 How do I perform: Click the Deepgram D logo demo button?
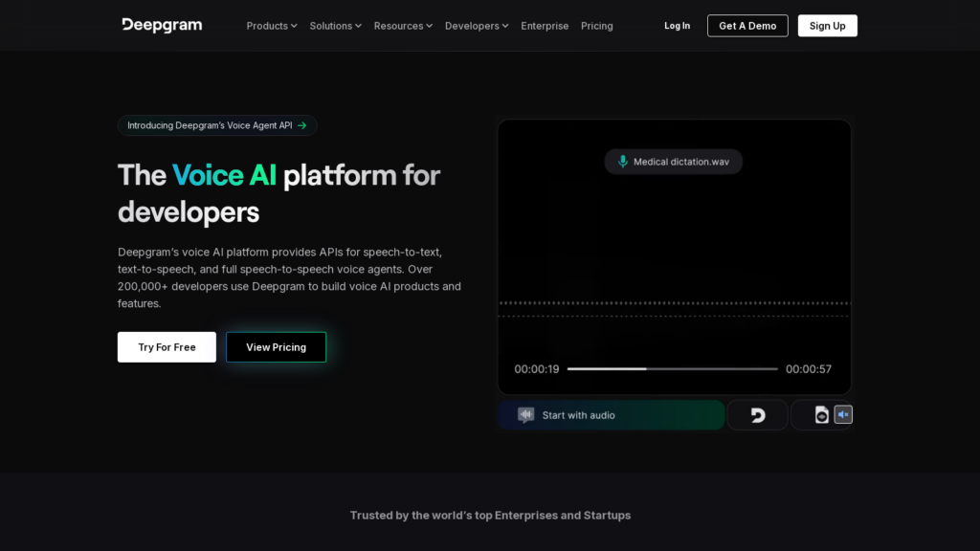tap(758, 415)
